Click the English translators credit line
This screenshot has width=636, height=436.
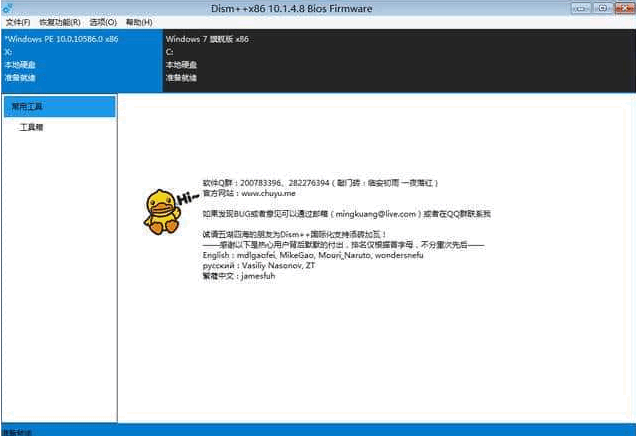313,256
